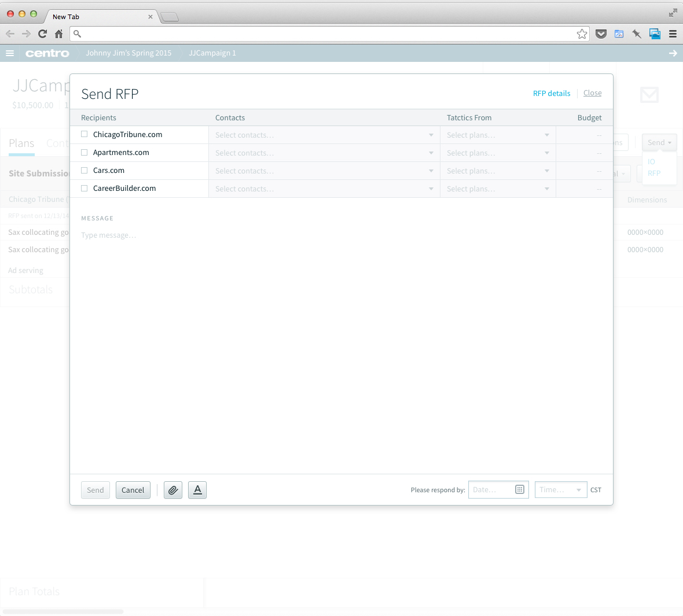Click the Dimensions column header behind dialog
Image resolution: width=683 pixels, height=616 pixels.
647,200
